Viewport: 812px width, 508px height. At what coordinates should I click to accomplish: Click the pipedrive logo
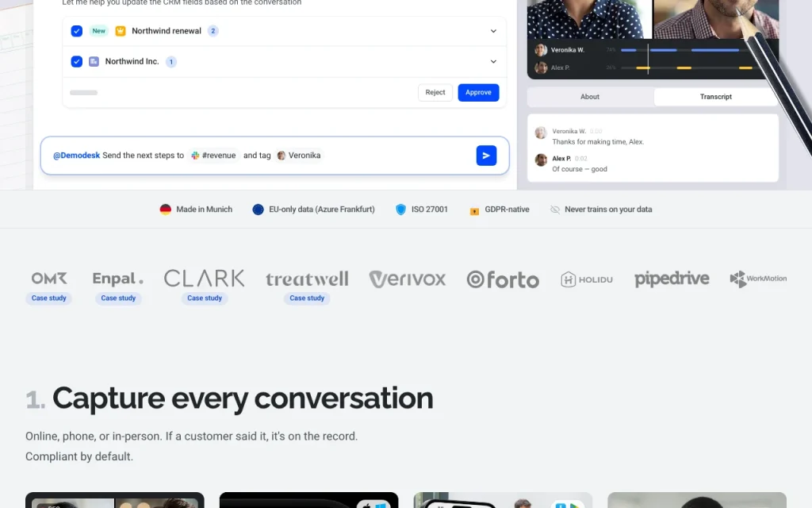pos(672,279)
